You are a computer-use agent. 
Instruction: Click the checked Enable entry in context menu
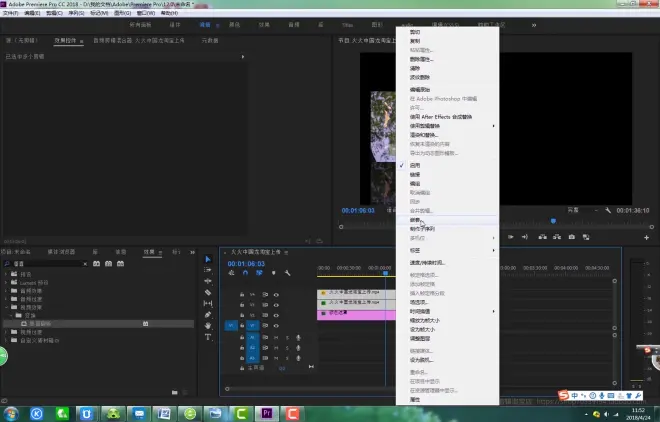[415, 165]
